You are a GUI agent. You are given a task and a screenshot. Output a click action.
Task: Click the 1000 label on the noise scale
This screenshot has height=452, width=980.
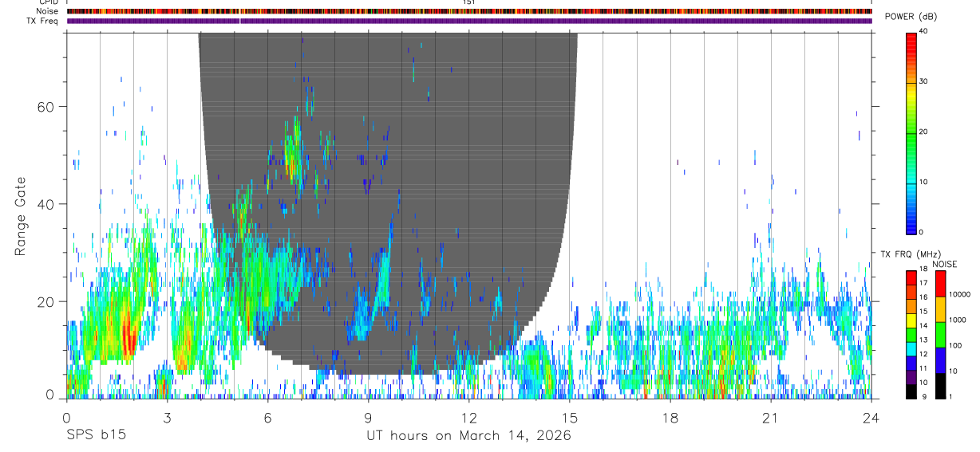958,320
